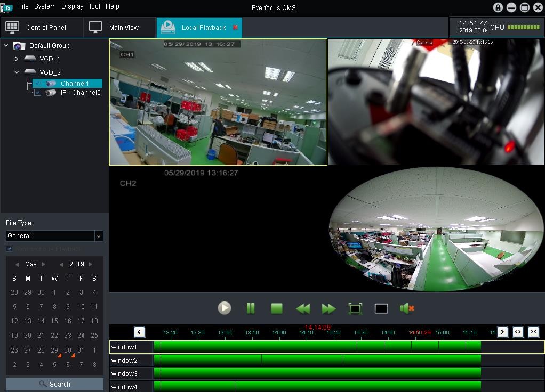Start playback with the Play button
This screenshot has height=392, width=545.
coord(225,308)
